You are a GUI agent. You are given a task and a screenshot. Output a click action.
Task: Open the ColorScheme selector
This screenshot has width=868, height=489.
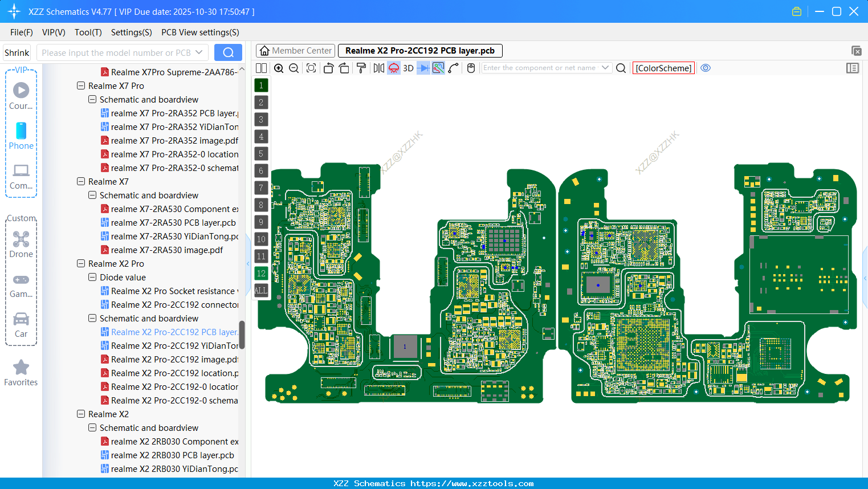663,68
